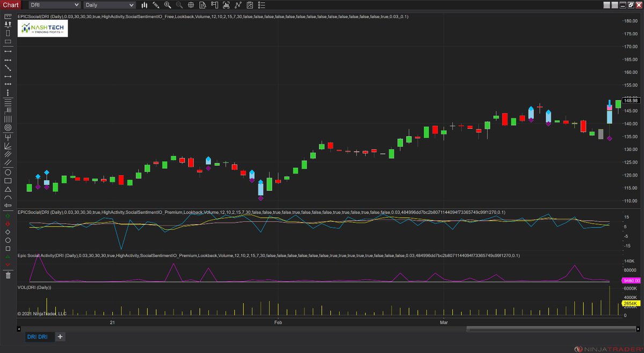Select the Gann Fan tool
This screenshot has height=353, width=644.
[x=8, y=145]
